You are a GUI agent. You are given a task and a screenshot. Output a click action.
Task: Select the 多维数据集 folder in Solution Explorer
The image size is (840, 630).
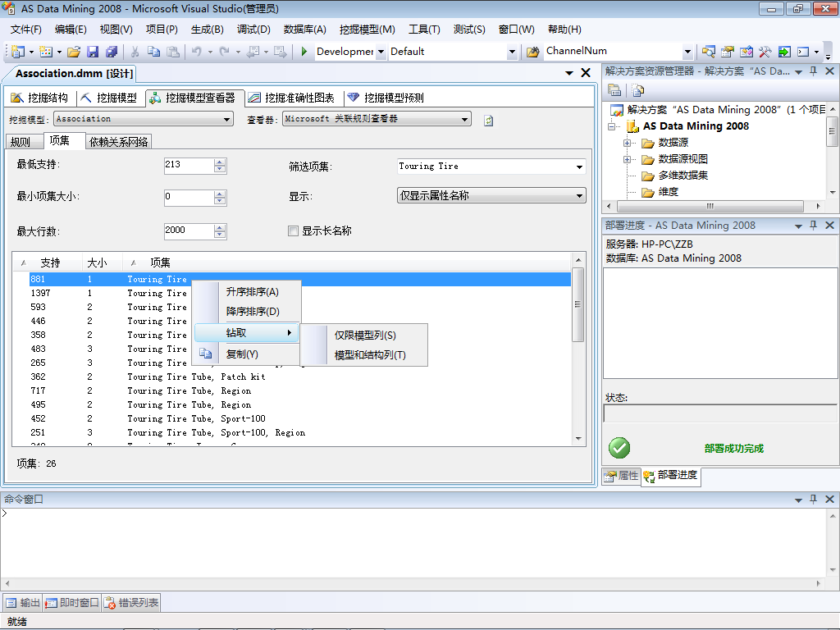683,176
